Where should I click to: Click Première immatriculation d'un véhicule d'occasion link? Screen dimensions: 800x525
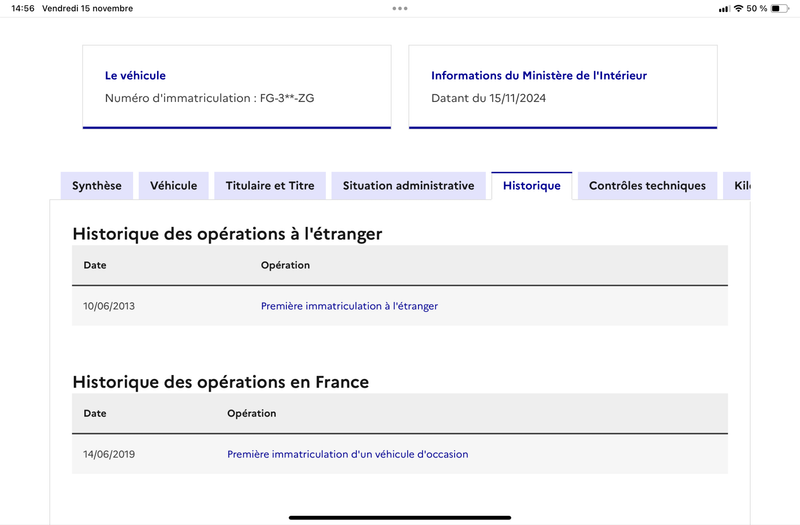point(347,454)
